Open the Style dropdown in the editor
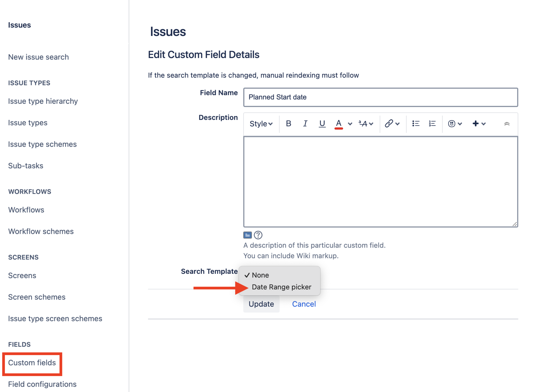 [x=261, y=124]
